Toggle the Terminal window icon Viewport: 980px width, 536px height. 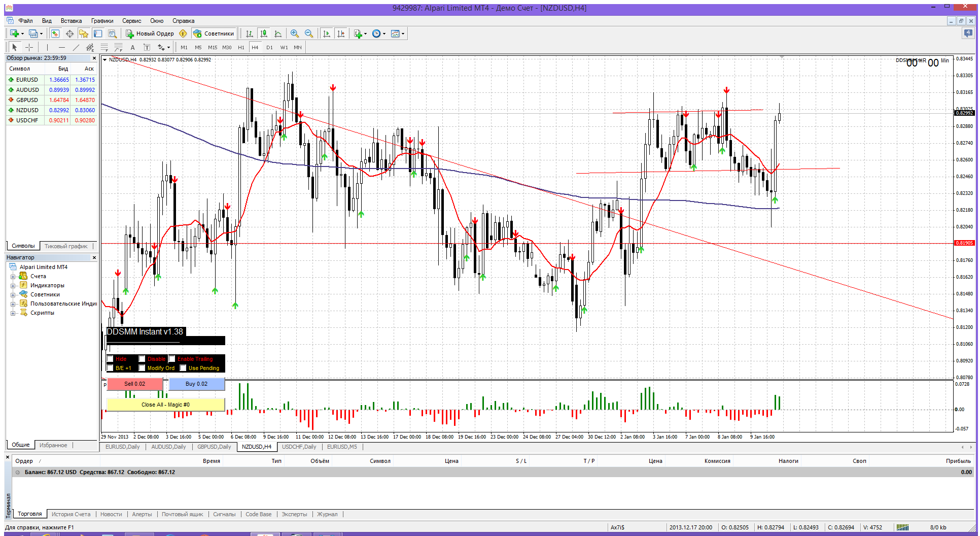tap(98, 33)
